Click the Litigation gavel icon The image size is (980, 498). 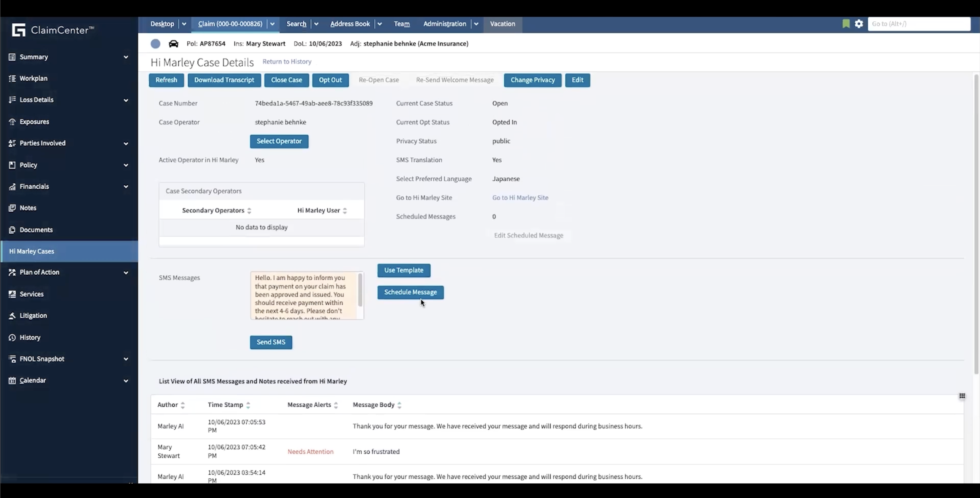click(x=12, y=316)
